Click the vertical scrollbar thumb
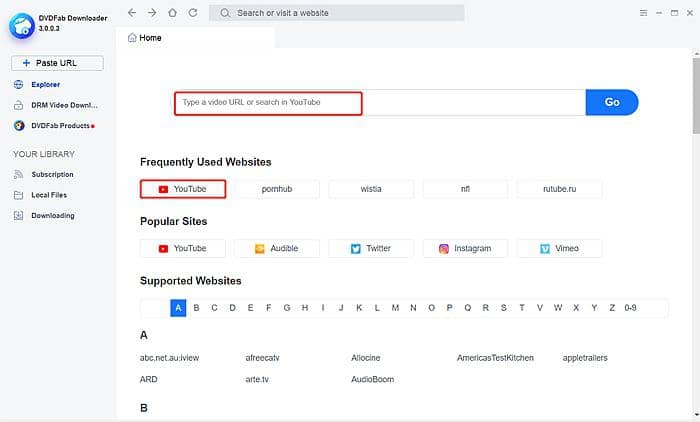The image size is (700, 422). [x=696, y=96]
